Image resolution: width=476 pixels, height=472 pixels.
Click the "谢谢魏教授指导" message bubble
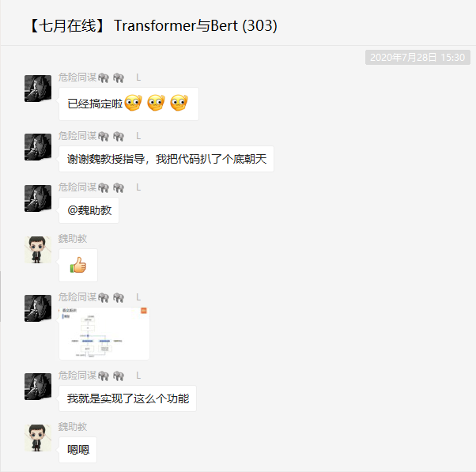point(166,159)
